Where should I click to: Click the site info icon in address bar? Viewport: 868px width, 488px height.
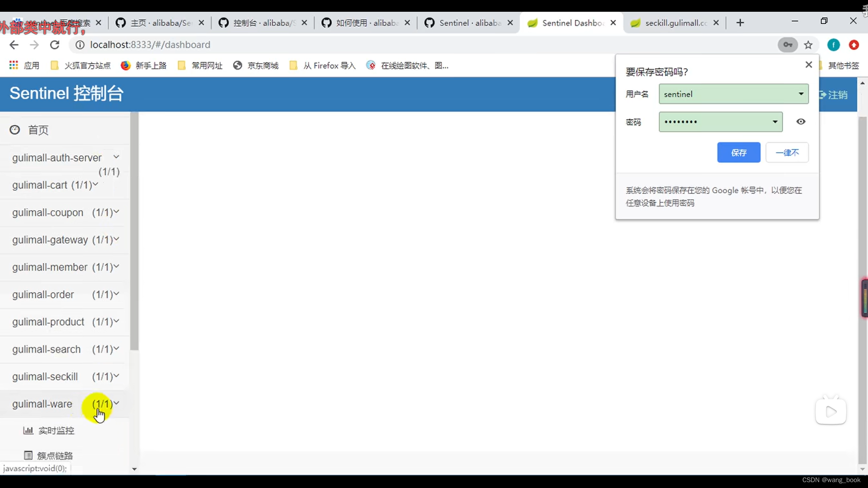click(80, 45)
